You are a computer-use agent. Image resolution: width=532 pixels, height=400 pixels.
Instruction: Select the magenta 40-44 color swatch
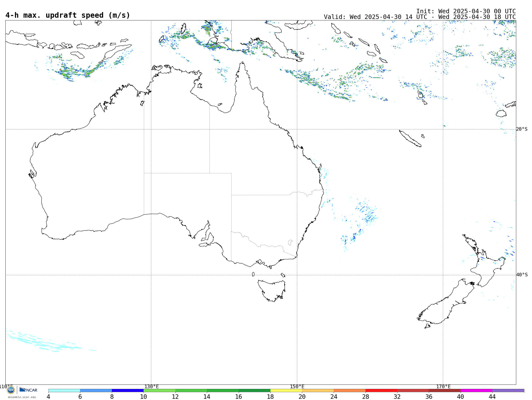pyautogui.click(x=476, y=391)
